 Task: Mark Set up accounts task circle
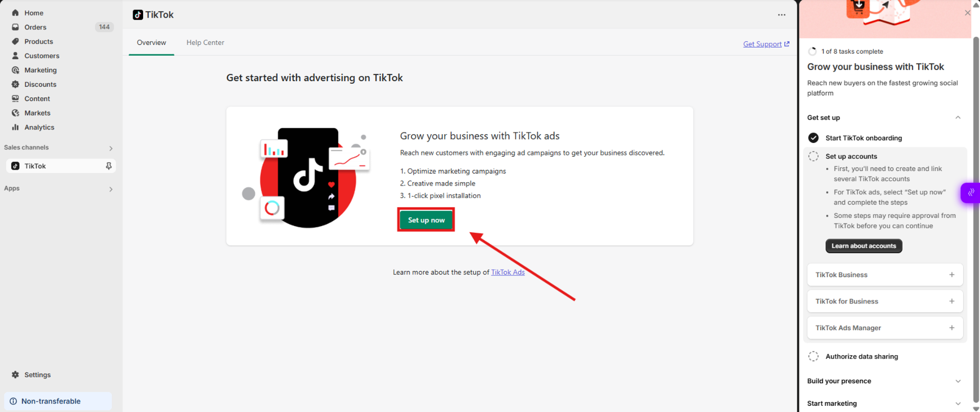813,156
